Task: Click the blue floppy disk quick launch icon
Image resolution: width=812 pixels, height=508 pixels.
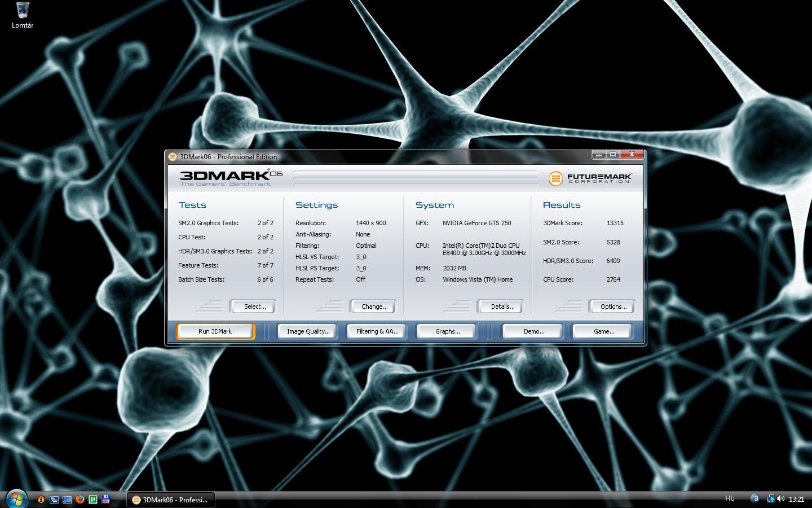Action: point(105,499)
